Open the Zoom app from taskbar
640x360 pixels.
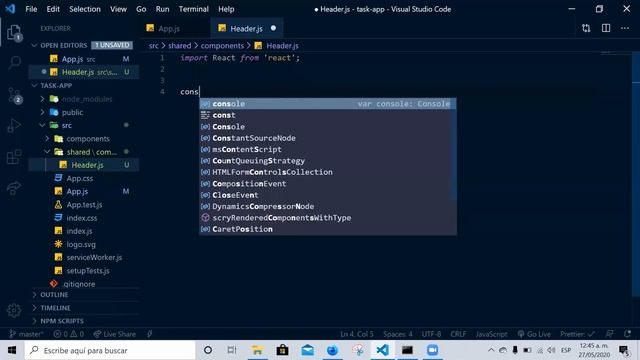tap(432, 350)
